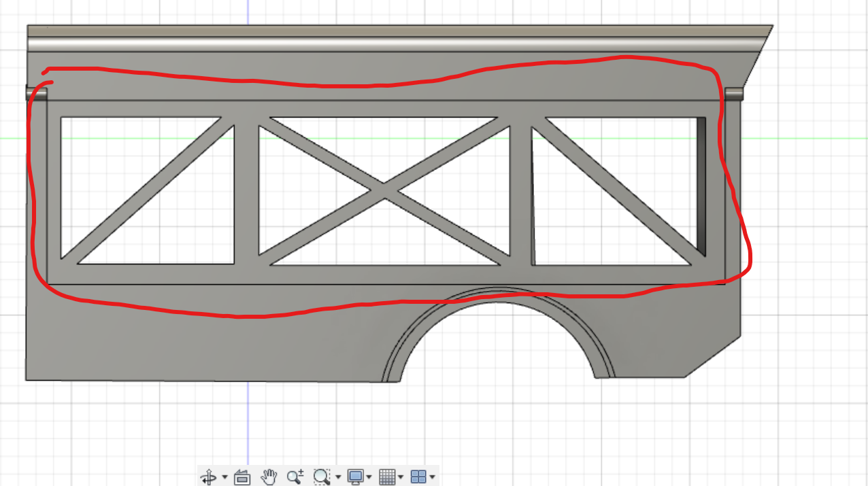Select the Pan hand tool
The width and height of the screenshot is (868, 486).
tap(269, 476)
